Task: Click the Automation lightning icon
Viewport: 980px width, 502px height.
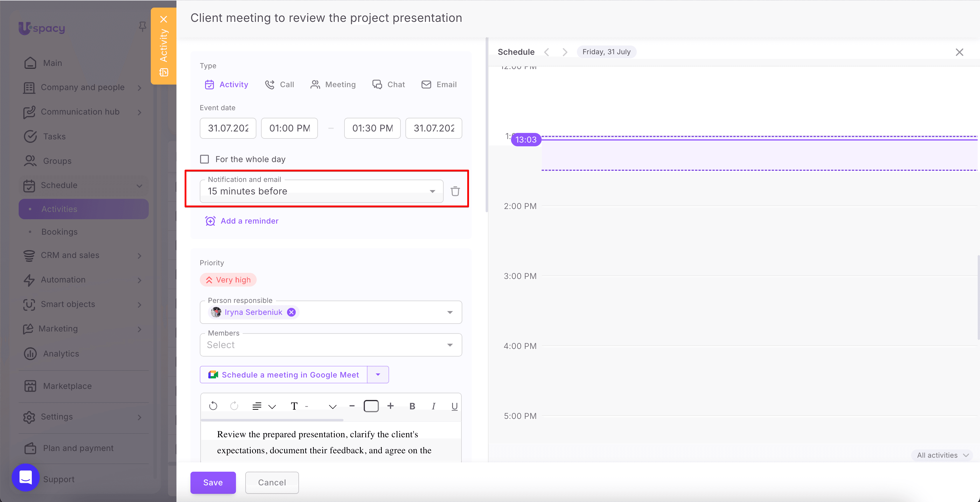Action: click(29, 280)
